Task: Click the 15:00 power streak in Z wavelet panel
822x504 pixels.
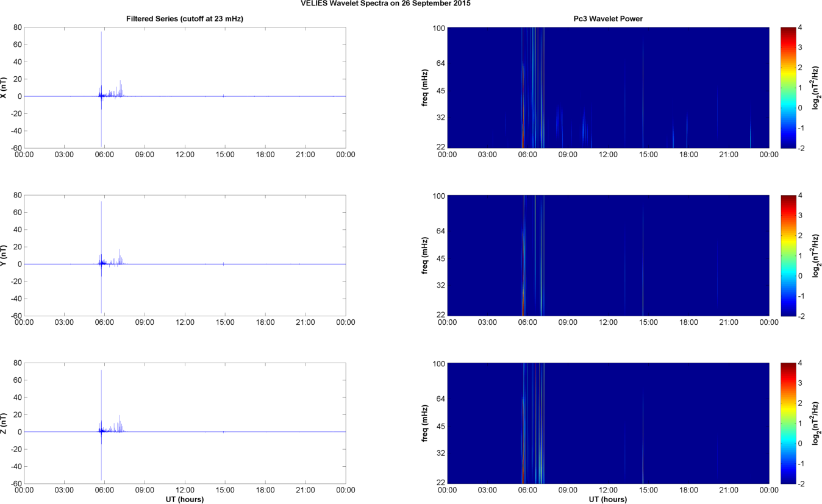Action: (643, 436)
